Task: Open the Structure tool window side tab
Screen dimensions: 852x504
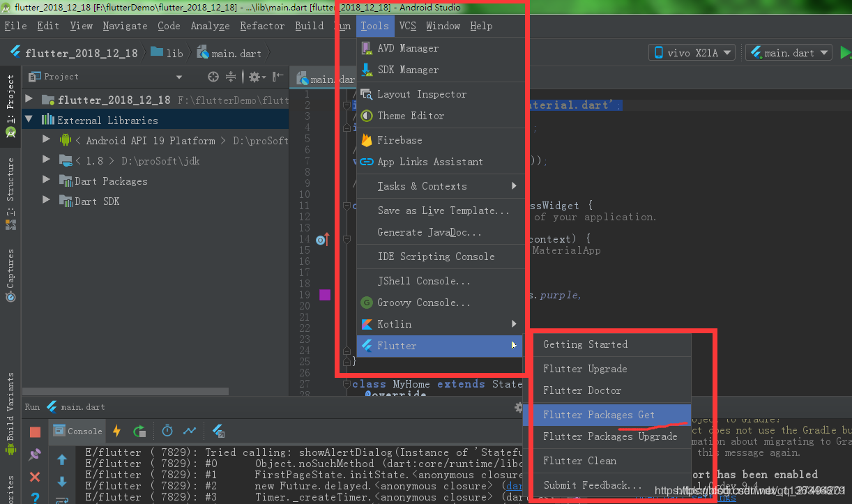Action: click(10, 194)
